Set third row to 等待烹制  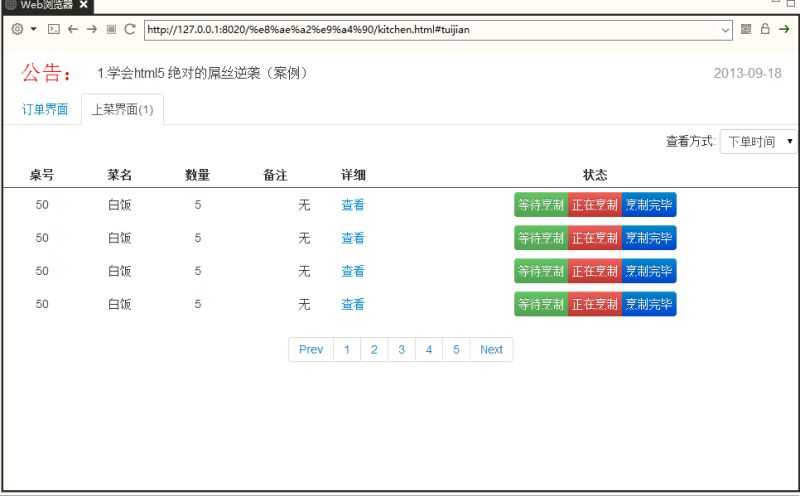[x=541, y=271]
